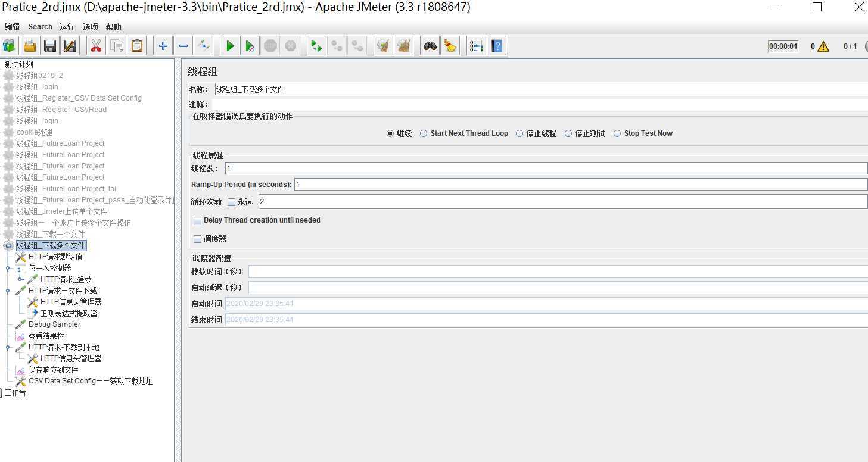Screen dimensions: 868x462
Task: Select cookie处理 tree item
Action: (x=35, y=132)
